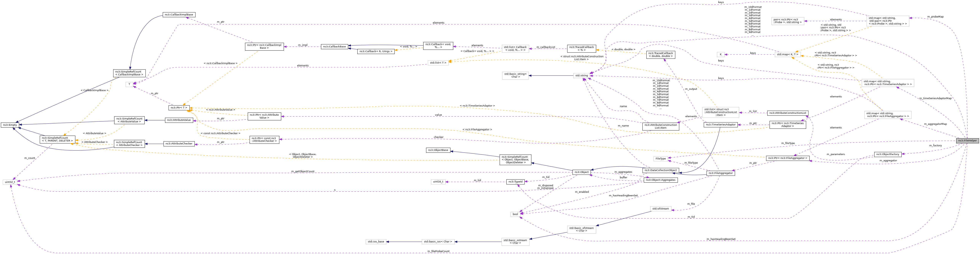980x254 pixels.
Task: Open std::map of string to Probe pair node
Action: (x=888, y=21)
